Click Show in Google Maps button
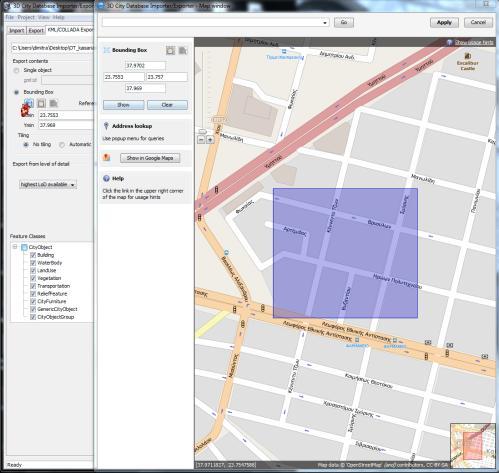499x473 pixels. [x=150, y=158]
